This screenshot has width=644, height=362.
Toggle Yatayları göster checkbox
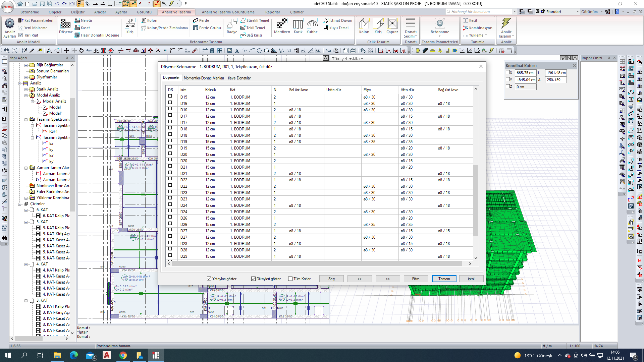[209, 279]
